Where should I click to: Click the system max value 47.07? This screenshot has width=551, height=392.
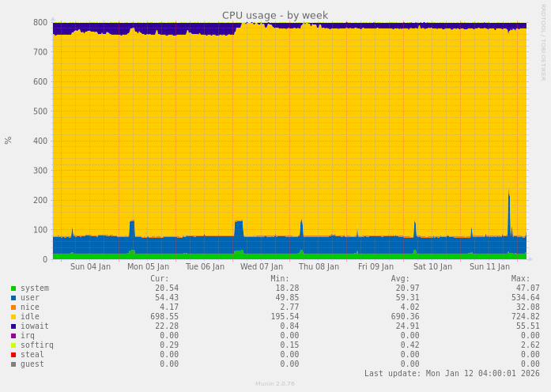[x=528, y=288]
